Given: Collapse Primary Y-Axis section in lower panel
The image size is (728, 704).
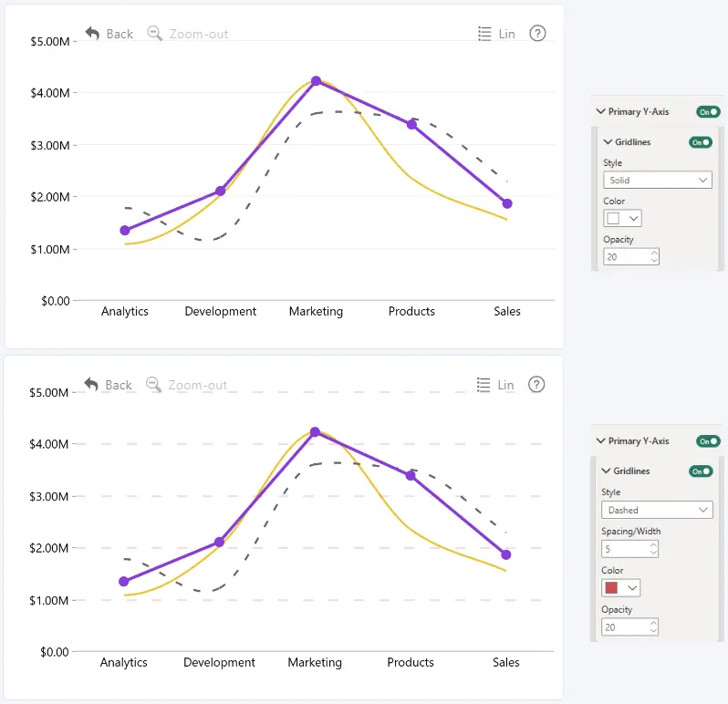Looking at the screenshot, I should coord(601,440).
